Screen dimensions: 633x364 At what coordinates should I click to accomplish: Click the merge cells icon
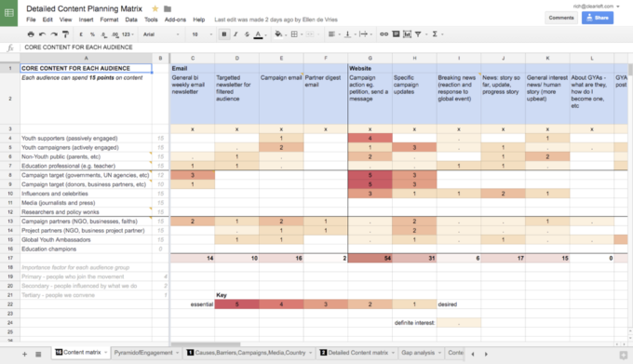click(310, 34)
